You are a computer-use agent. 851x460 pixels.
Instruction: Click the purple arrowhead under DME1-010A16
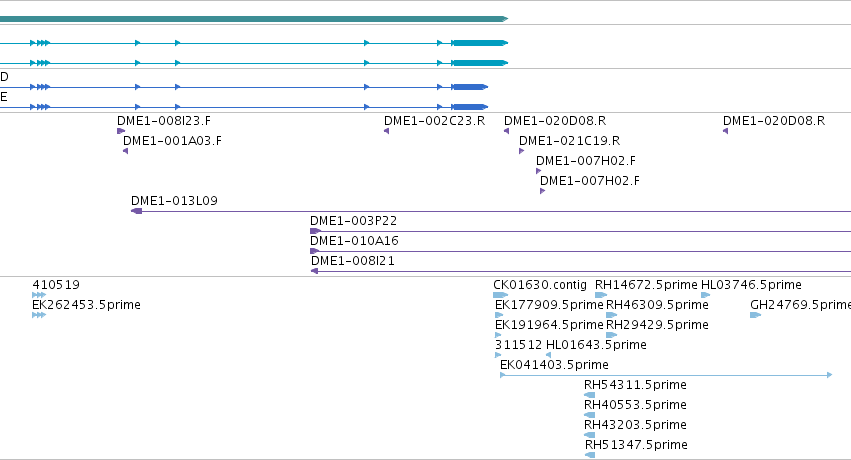(x=314, y=251)
